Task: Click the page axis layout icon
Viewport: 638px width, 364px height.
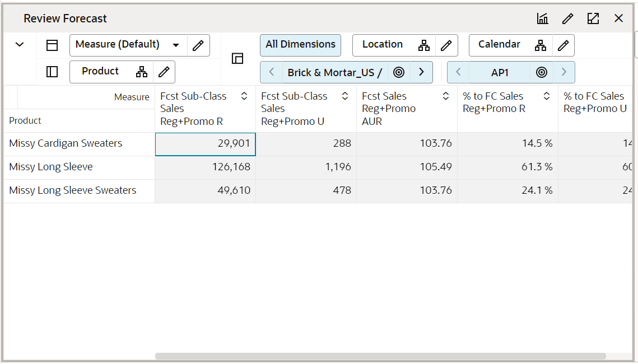Action: pyautogui.click(x=237, y=59)
